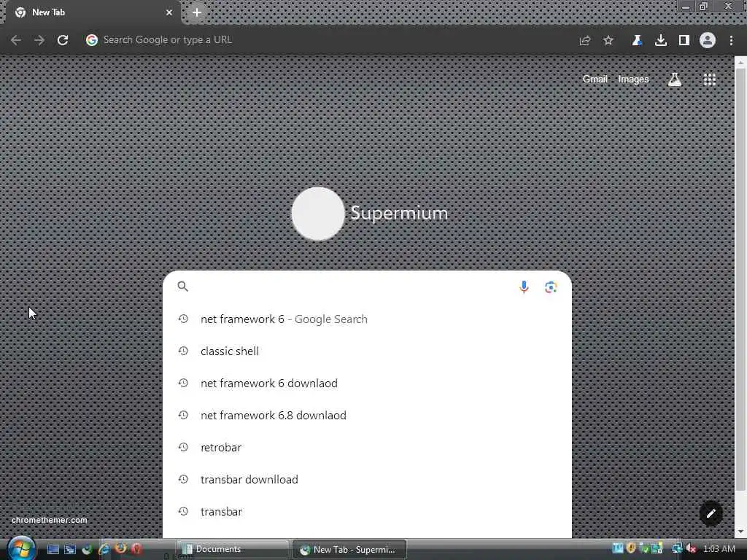This screenshot has width=747, height=560.
Task: Minimize the browser window
Action: (686, 7)
